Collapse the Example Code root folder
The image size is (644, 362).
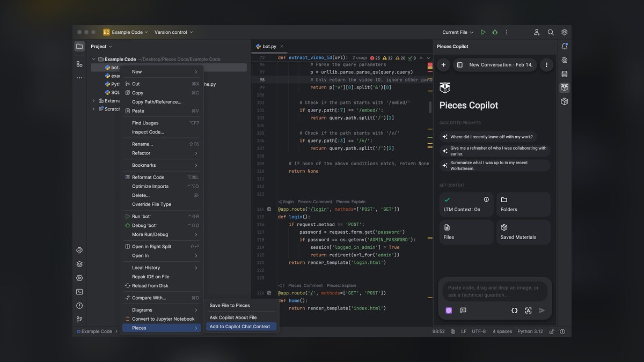click(93, 60)
